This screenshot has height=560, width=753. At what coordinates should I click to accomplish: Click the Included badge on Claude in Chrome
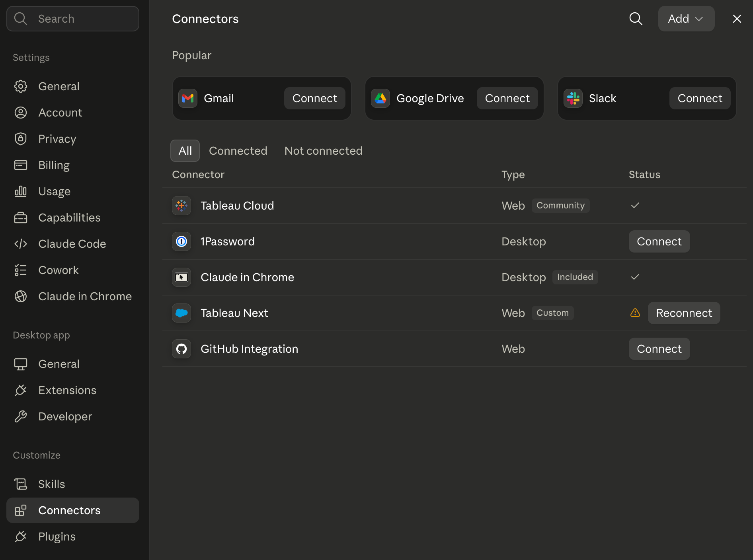(x=575, y=277)
